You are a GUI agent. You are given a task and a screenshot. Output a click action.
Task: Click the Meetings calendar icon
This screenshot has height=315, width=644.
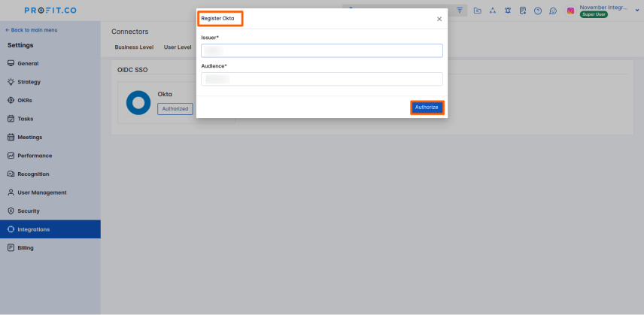click(11, 138)
